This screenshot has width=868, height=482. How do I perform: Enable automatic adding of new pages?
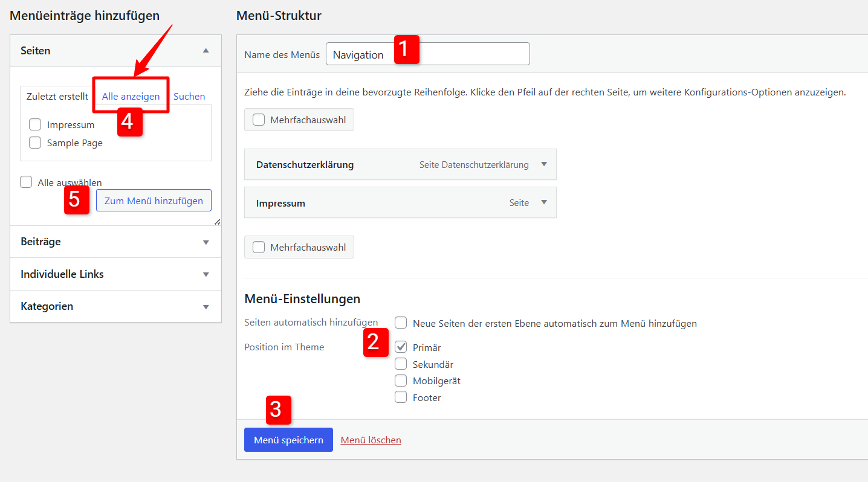pos(400,323)
